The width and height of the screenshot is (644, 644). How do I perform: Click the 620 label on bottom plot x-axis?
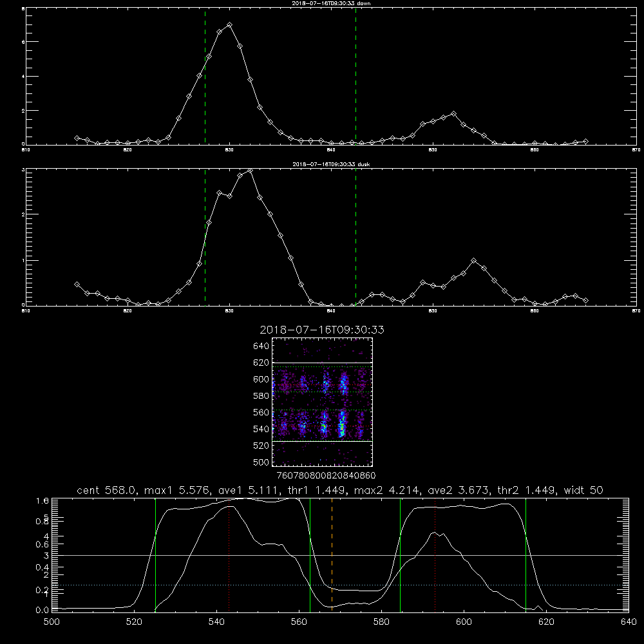coord(546,622)
